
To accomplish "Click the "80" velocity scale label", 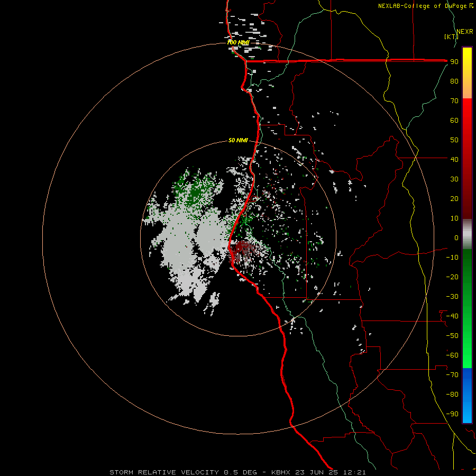I will [454, 81].
